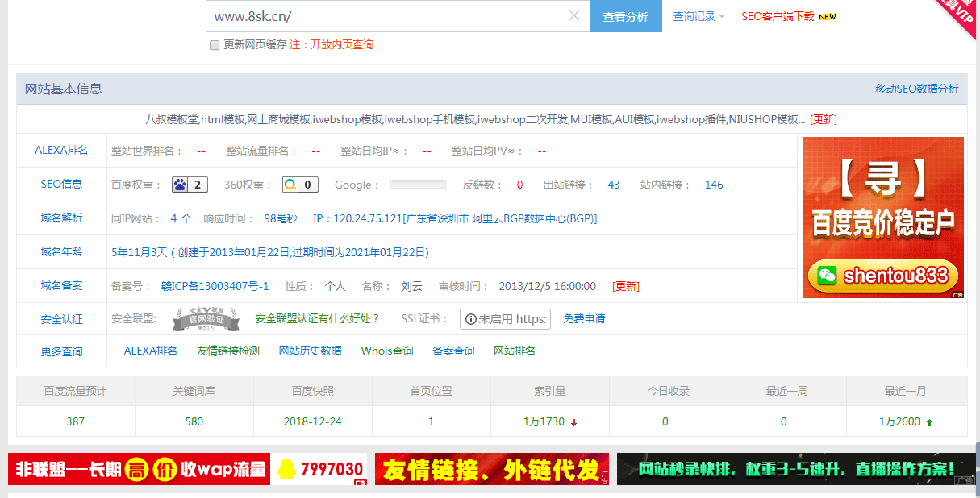Click the Baidu traffic estimate value 387
This screenshot has height=498, width=980.
(76, 421)
